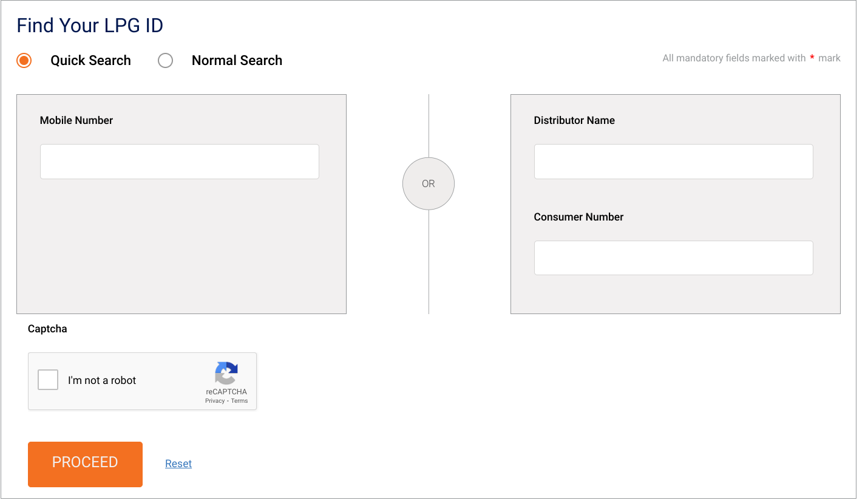The width and height of the screenshot is (868, 500).
Task: Focus the Mobile Number input field
Action: [x=179, y=162]
